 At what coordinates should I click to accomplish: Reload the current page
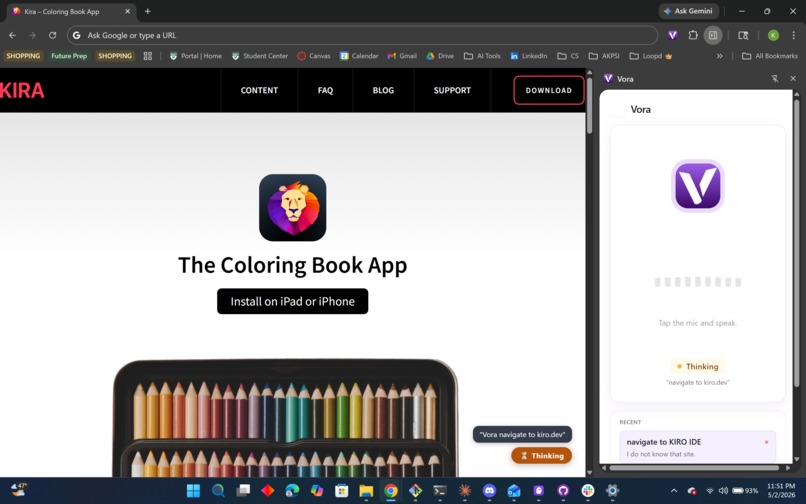coord(52,35)
